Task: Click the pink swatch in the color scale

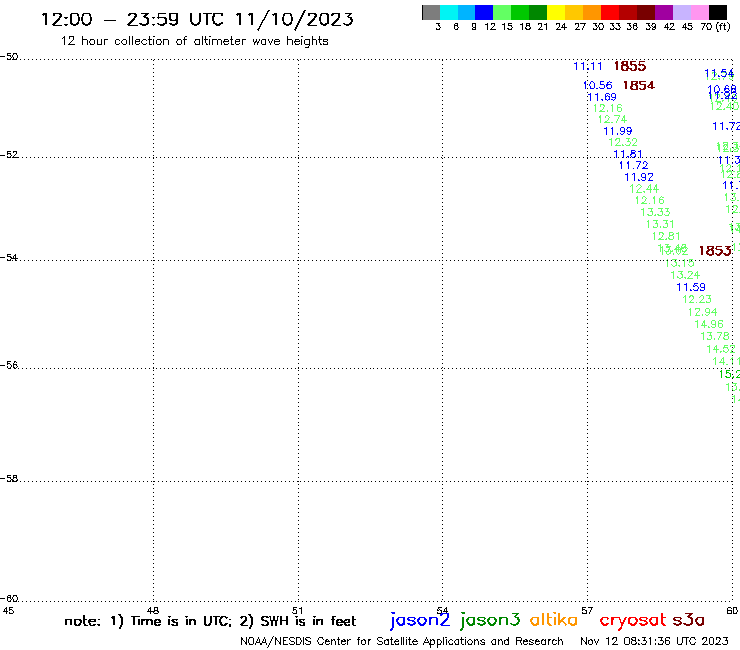Action: point(699,12)
